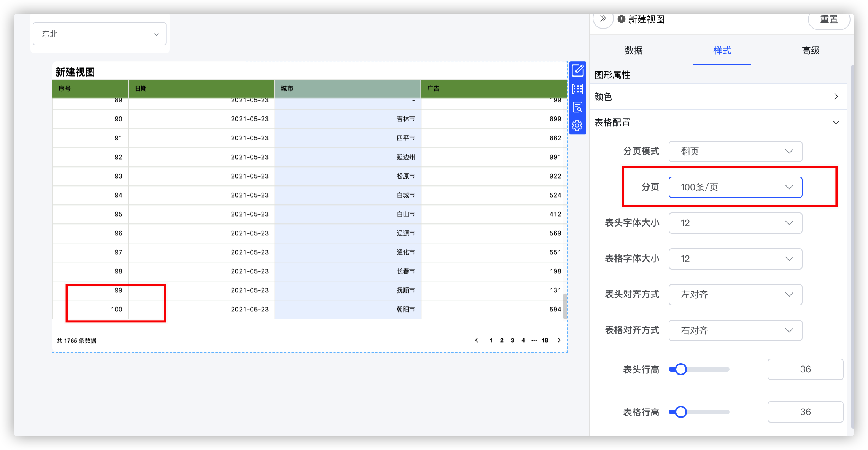Screen dimensions: 868x450
Task: Collapse the 表格配置 section
Action: (x=718, y=123)
